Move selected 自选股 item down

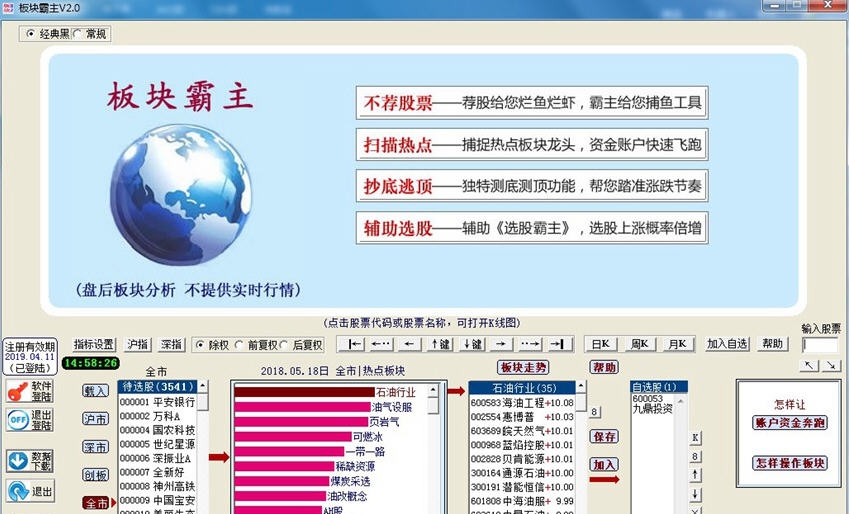[x=695, y=494]
